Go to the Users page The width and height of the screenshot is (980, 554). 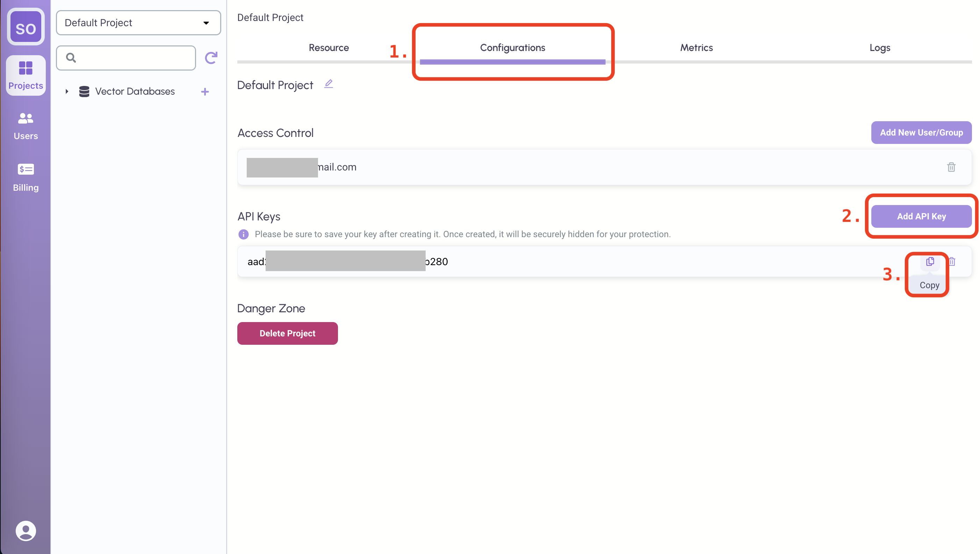(x=26, y=126)
